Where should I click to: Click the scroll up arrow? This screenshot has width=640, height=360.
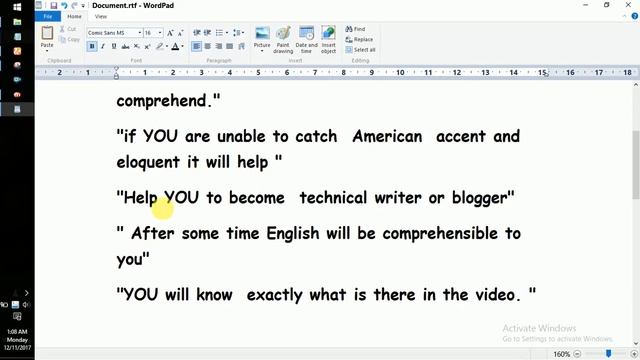click(x=636, y=85)
